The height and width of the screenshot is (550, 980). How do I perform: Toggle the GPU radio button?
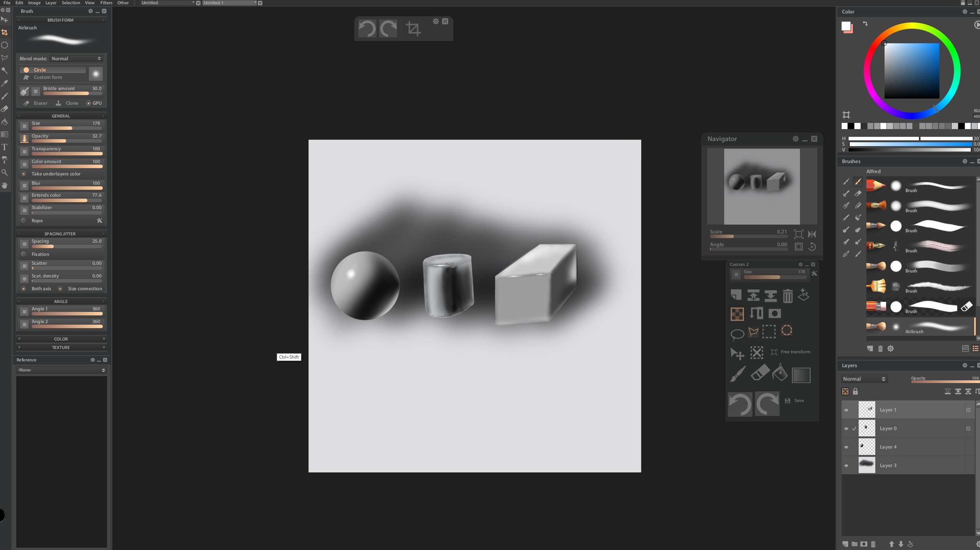(x=88, y=103)
